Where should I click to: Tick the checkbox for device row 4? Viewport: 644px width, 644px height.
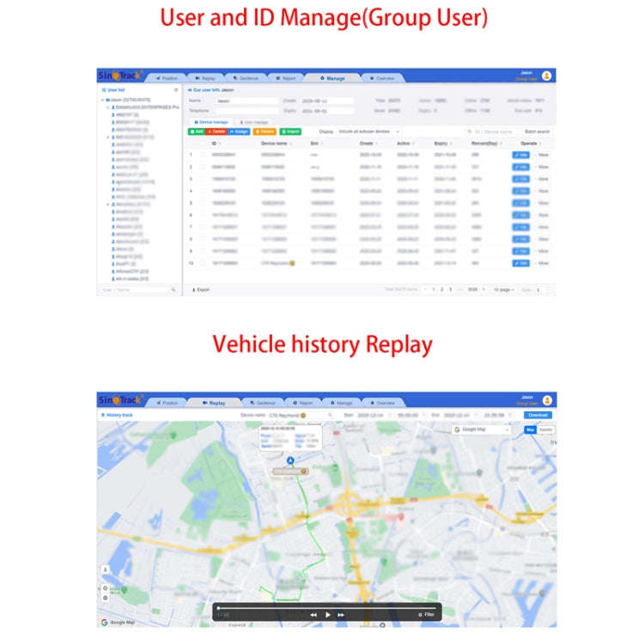tap(203, 191)
